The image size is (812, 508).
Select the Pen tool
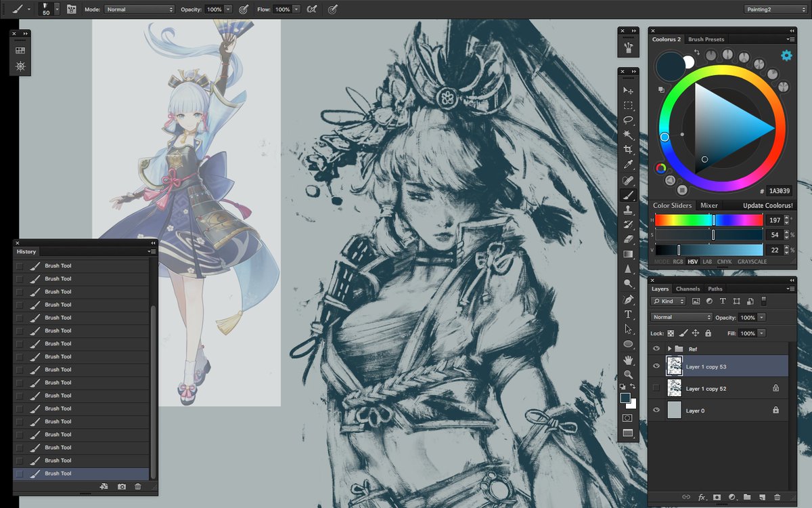click(x=628, y=299)
